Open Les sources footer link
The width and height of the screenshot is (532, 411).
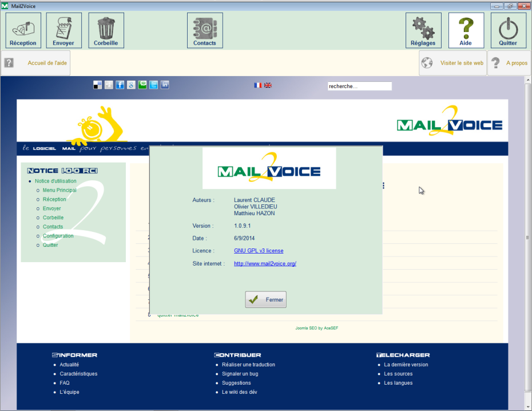(398, 374)
